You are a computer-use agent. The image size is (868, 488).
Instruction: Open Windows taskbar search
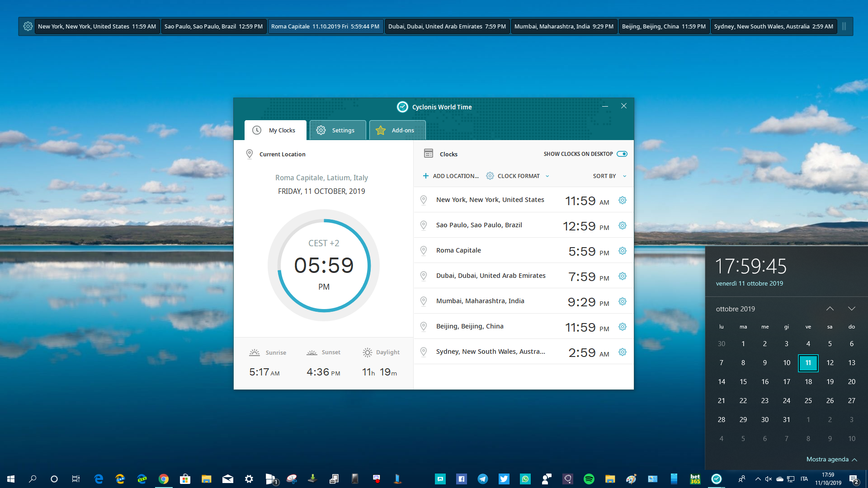click(33, 479)
